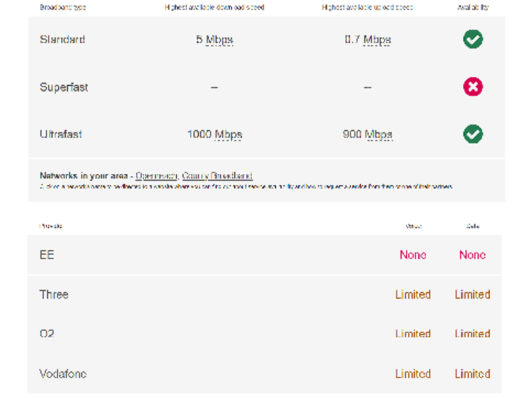Click the EE provider row name
Image resolution: width=532 pixels, height=399 pixels.
click(46, 255)
